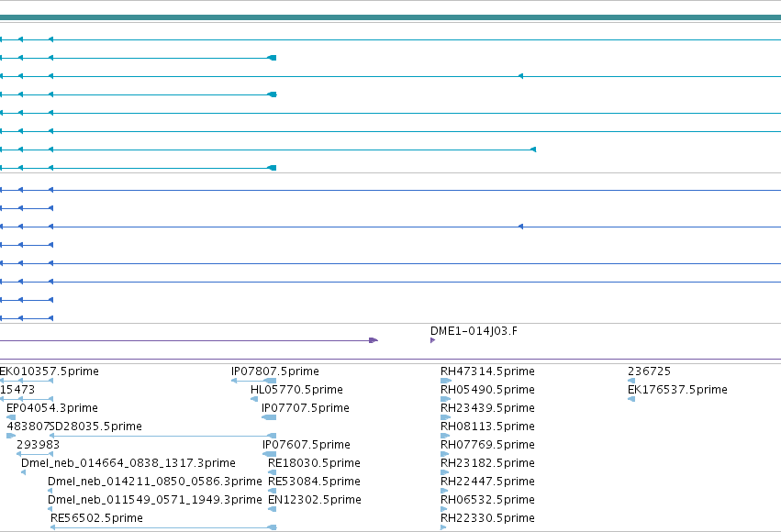The height and width of the screenshot is (532, 781).
Task: Select the RH06532.5prime label
Action: pyautogui.click(x=487, y=500)
